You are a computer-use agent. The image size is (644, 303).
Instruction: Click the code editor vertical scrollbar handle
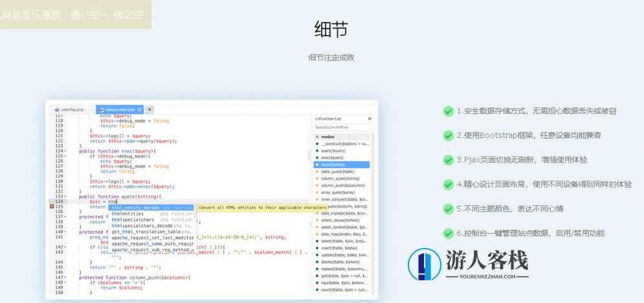309,155
